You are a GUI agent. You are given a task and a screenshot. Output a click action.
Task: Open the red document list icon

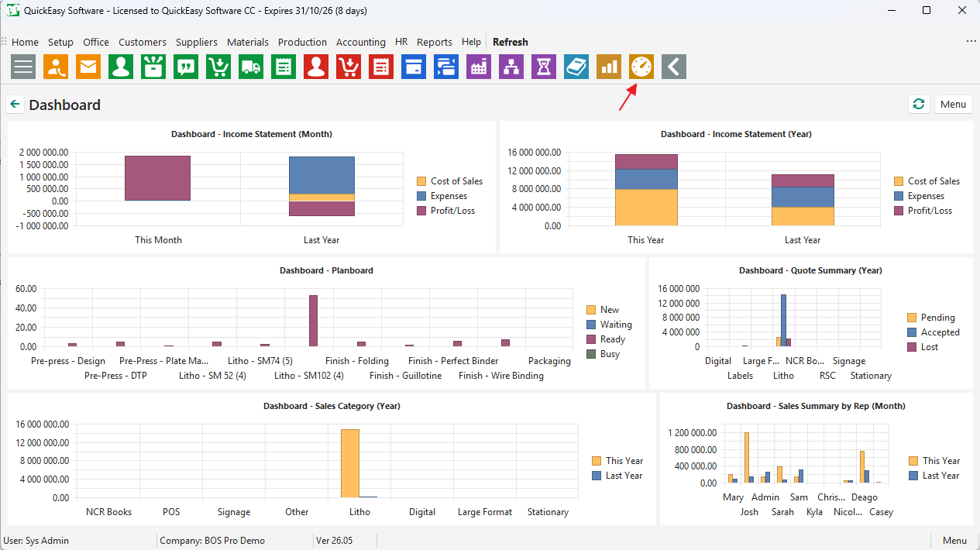(x=382, y=67)
